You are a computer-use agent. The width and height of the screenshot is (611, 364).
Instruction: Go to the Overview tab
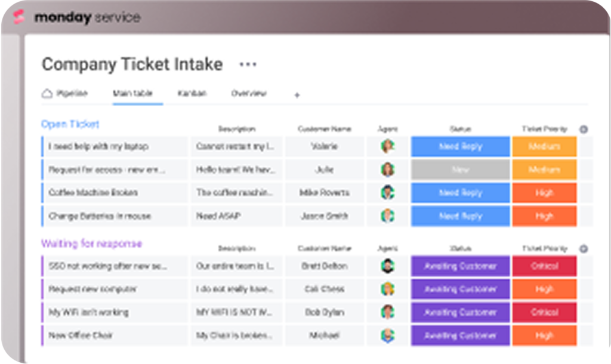point(249,93)
